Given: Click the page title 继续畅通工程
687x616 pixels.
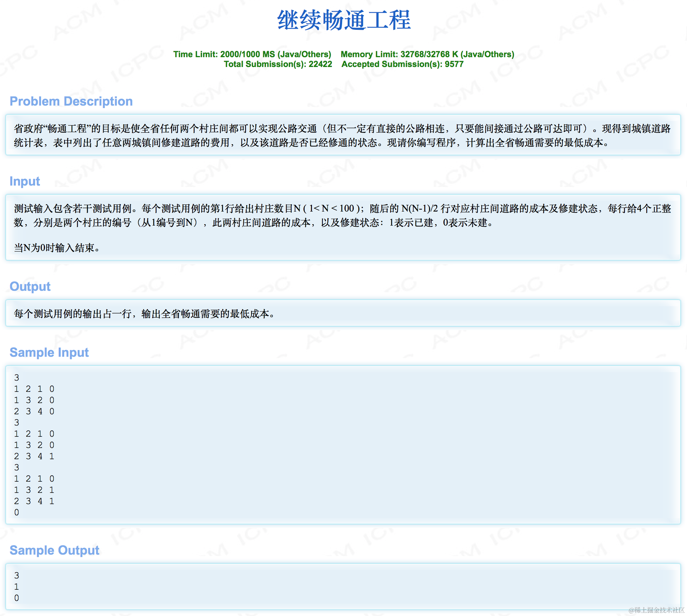Looking at the screenshot, I should (x=343, y=20).
